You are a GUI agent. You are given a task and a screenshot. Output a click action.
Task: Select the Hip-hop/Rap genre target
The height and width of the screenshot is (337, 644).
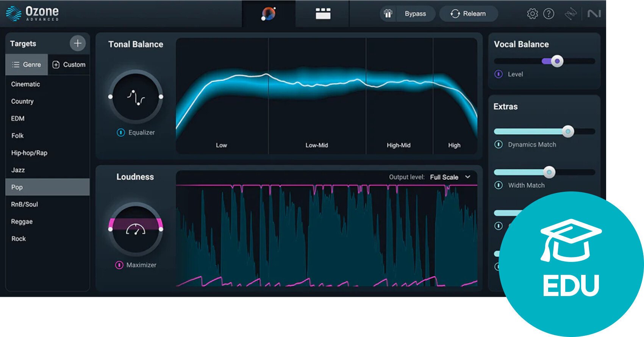pos(29,153)
